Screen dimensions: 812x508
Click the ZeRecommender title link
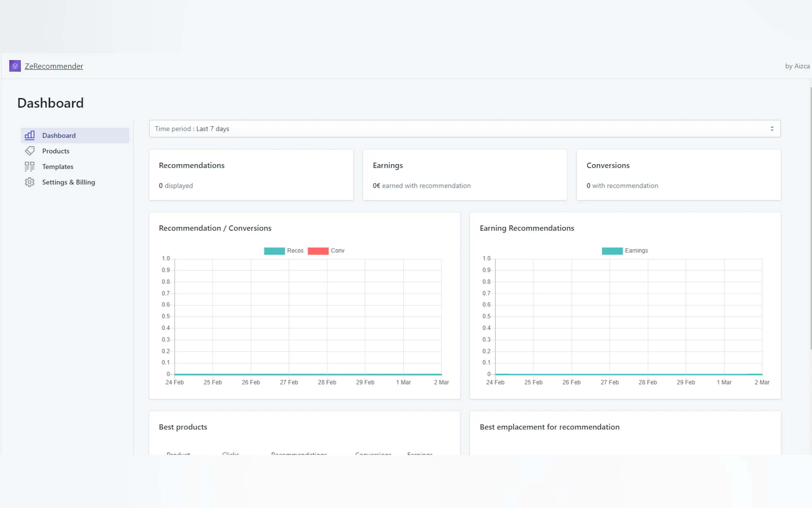pos(54,66)
